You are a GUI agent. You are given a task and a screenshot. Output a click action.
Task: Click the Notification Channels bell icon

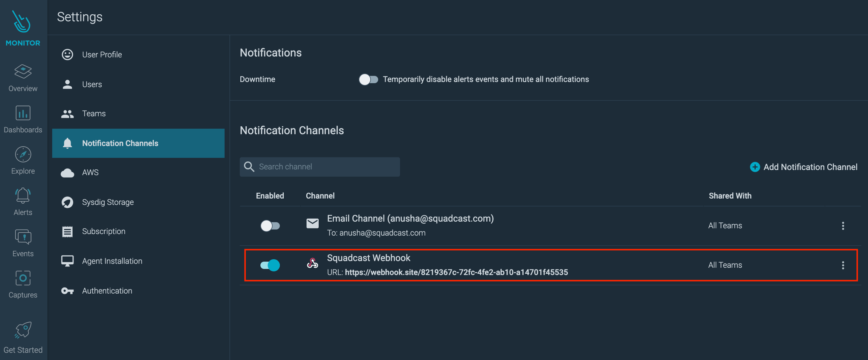click(x=67, y=143)
